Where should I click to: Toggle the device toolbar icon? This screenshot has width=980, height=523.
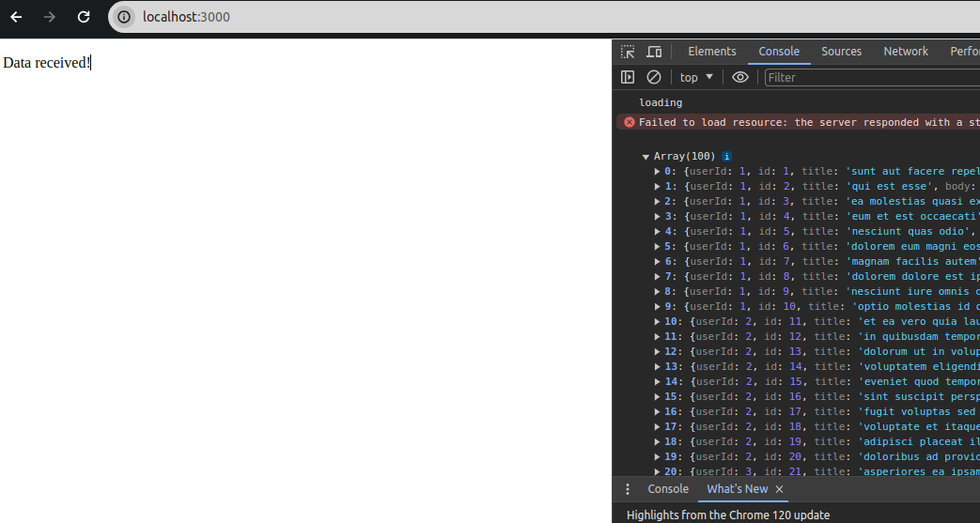654,52
